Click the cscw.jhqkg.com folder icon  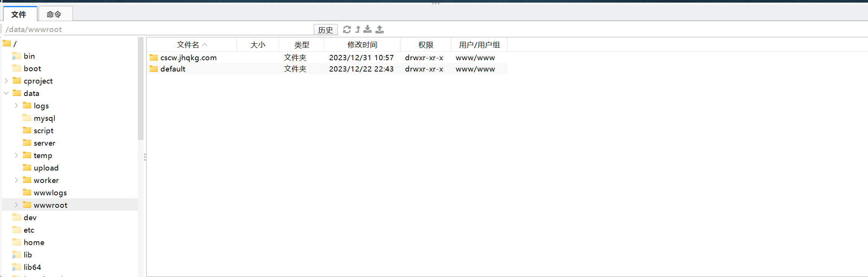[x=154, y=58]
